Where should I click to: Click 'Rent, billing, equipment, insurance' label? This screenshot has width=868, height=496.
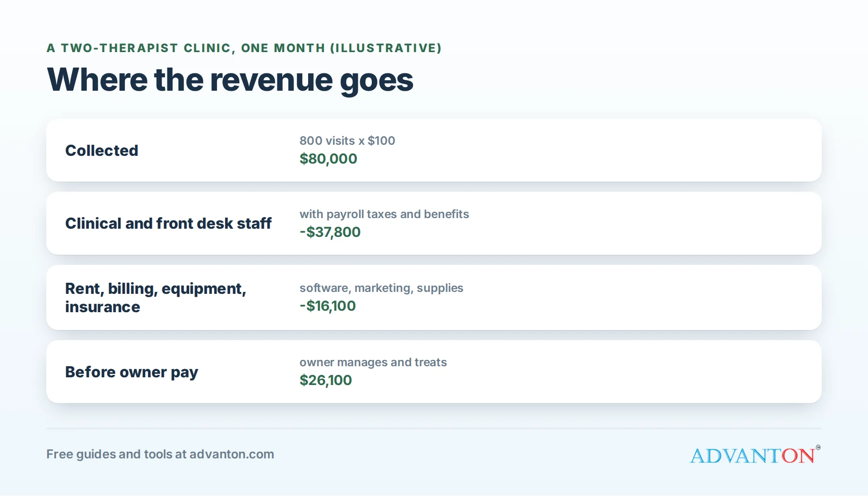pyautogui.click(x=156, y=298)
